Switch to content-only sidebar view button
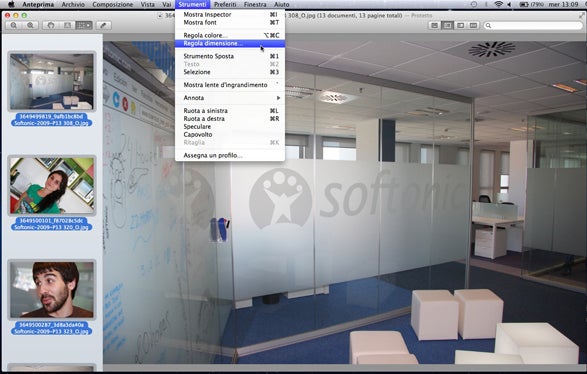This screenshot has width=587, height=374. click(x=434, y=25)
